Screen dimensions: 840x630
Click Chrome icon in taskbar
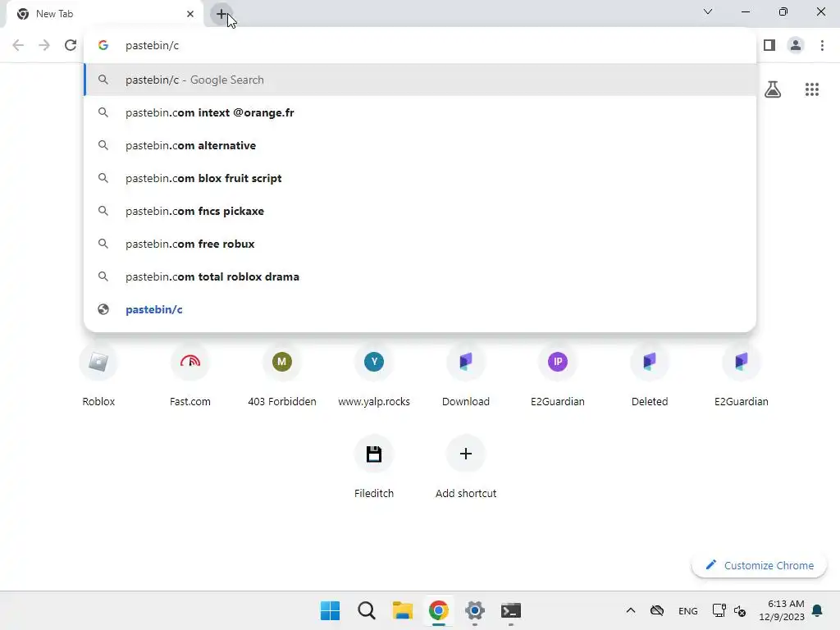438,610
